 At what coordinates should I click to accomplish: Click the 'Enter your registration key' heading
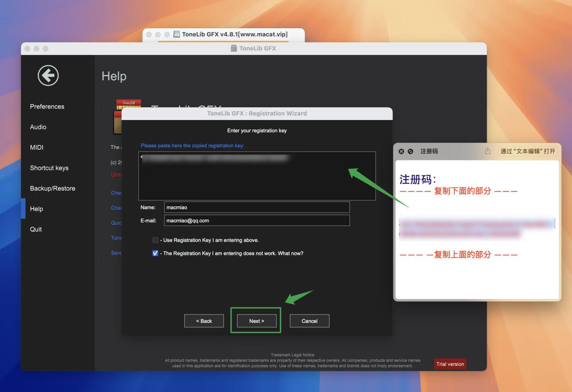pyautogui.click(x=257, y=130)
